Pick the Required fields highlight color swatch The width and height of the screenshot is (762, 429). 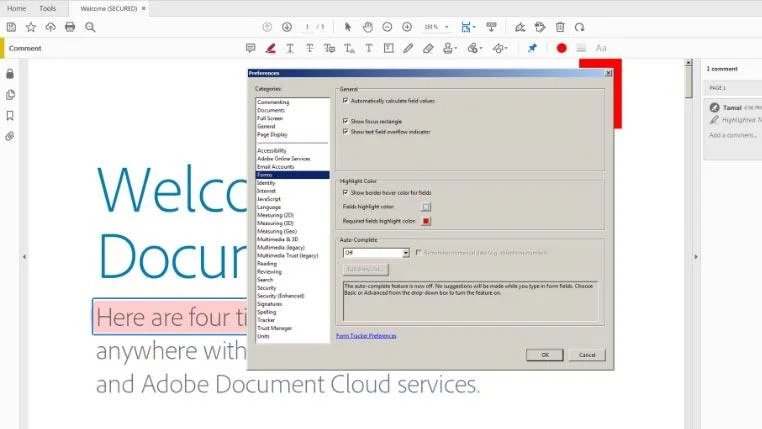(426, 221)
